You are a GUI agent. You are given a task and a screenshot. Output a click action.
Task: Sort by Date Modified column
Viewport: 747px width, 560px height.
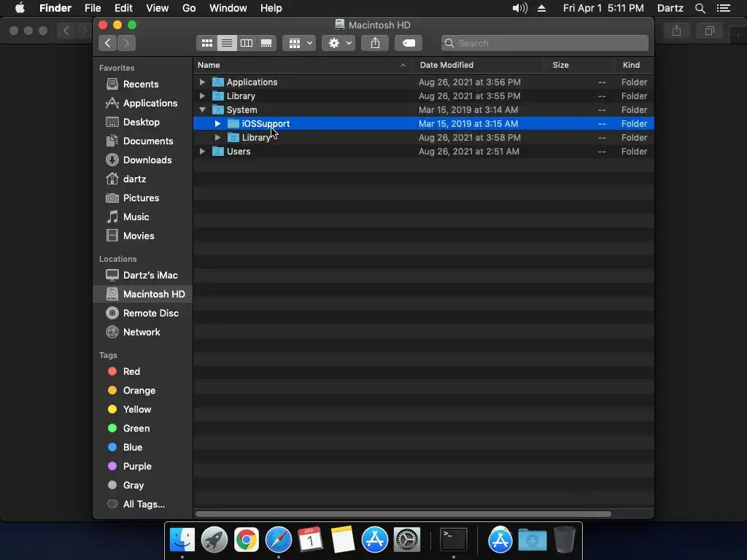(x=478, y=65)
